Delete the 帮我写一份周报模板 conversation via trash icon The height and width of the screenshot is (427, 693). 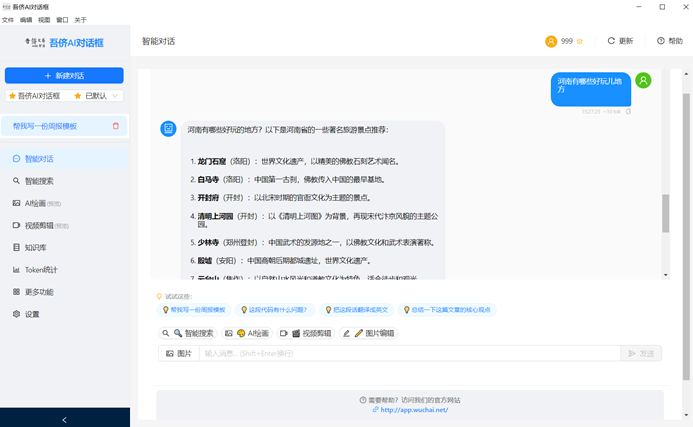point(116,126)
